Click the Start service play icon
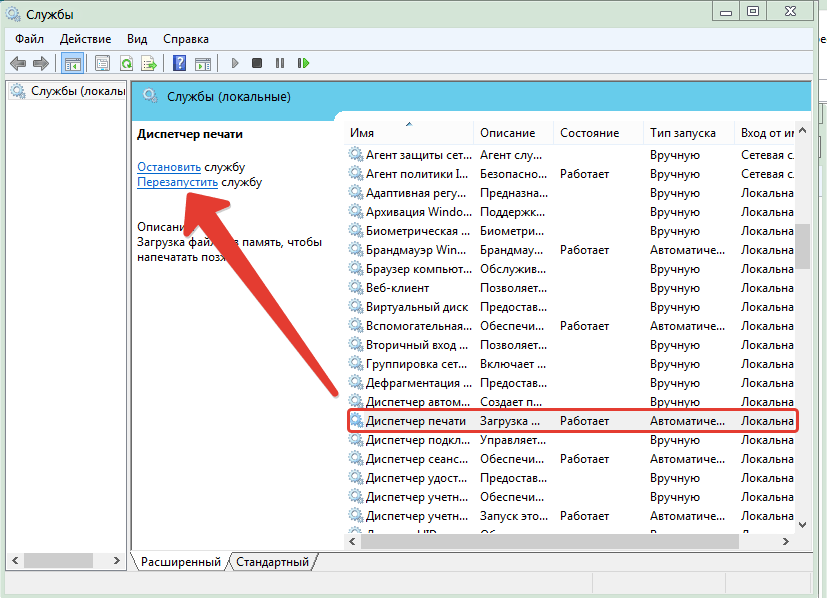Viewport: 827px width, 598px height. tap(235, 63)
